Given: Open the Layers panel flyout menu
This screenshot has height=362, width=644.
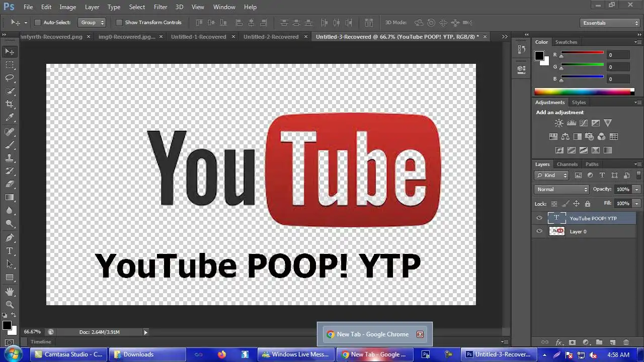Looking at the screenshot, I should coord(638,164).
